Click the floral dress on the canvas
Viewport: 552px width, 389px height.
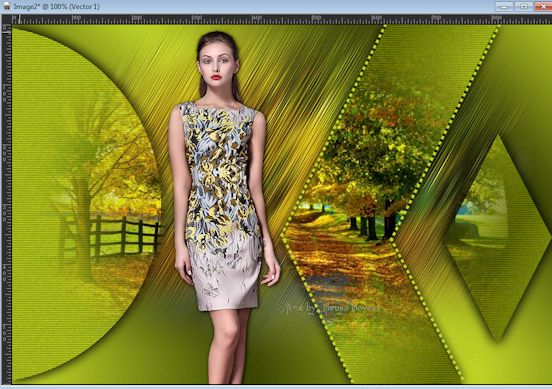[x=222, y=204]
